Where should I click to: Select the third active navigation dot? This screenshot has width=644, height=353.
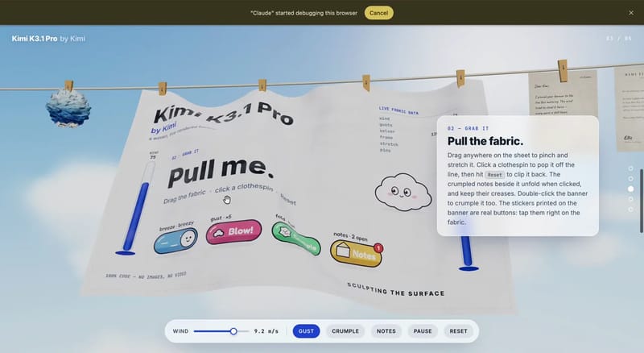click(631, 189)
